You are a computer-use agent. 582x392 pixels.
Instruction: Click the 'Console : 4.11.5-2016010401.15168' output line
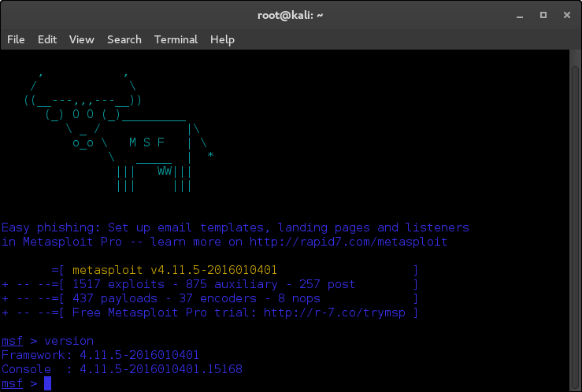122,369
